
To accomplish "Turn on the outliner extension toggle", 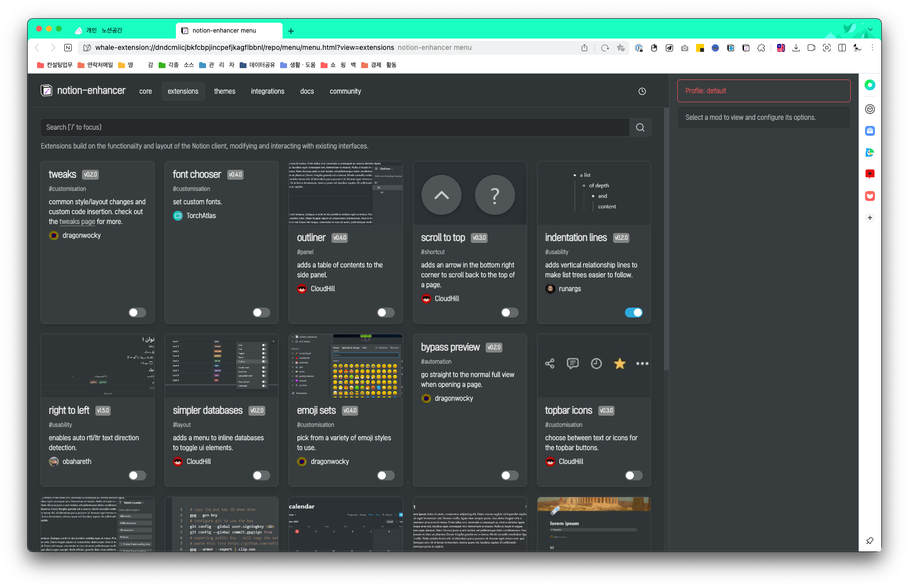I will tap(386, 313).
